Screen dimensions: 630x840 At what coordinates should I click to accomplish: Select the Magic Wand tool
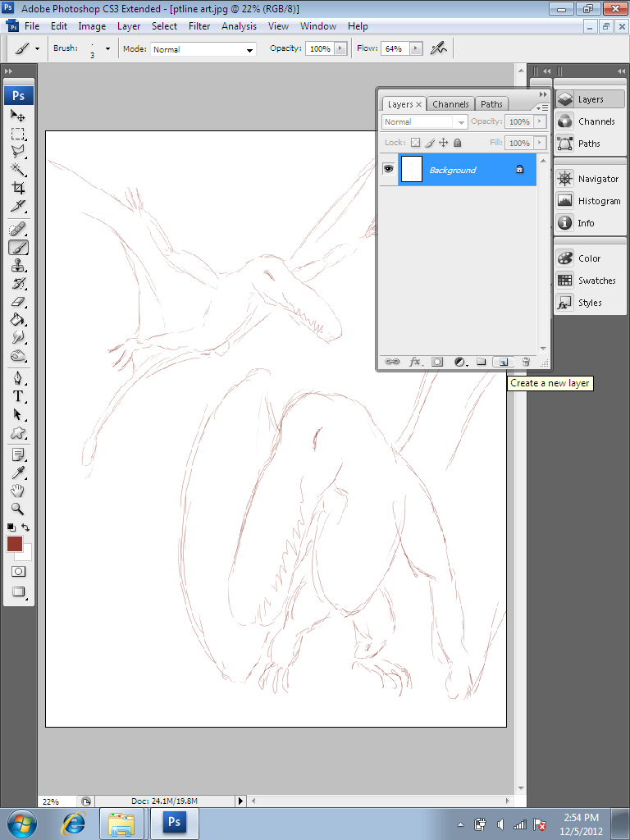[x=18, y=169]
